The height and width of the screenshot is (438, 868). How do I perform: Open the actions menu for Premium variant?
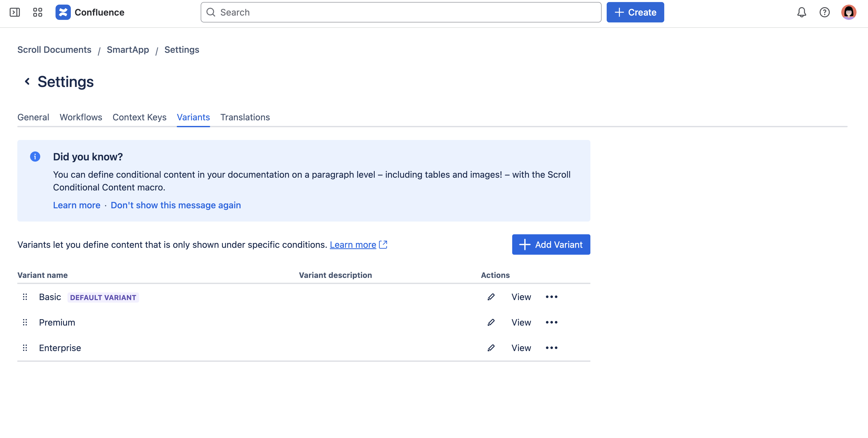pyautogui.click(x=552, y=322)
